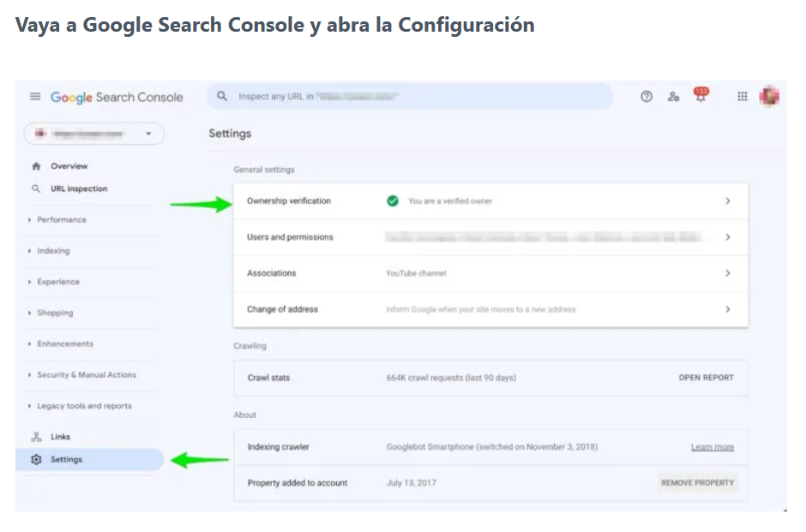Image resolution: width=806 pixels, height=532 pixels.
Task: Click the Links network icon
Action: point(36,437)
